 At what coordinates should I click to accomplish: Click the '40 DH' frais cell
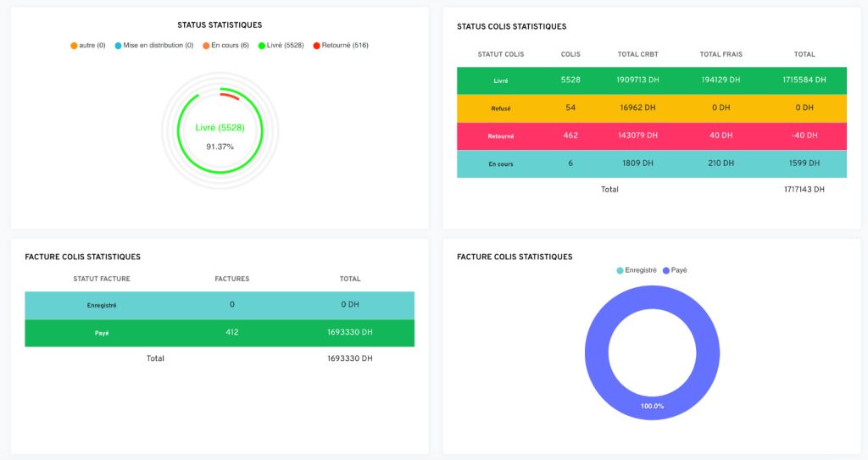[x=721, y=135]
